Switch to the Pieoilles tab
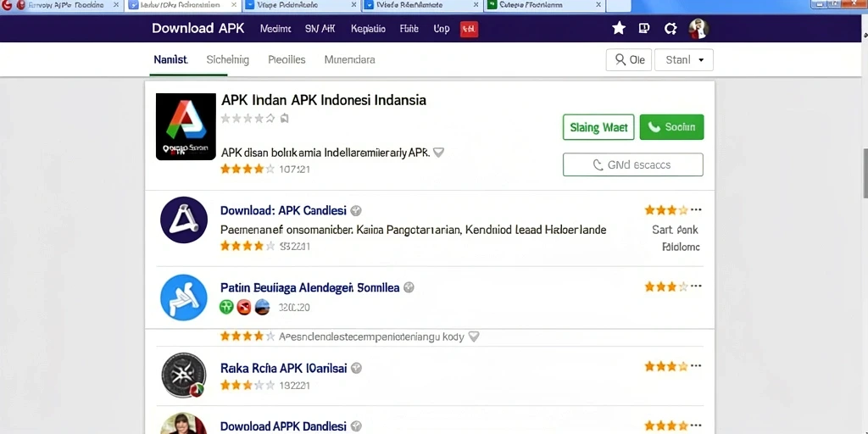This screenshot has height=434, width=868. click(287, 60)
